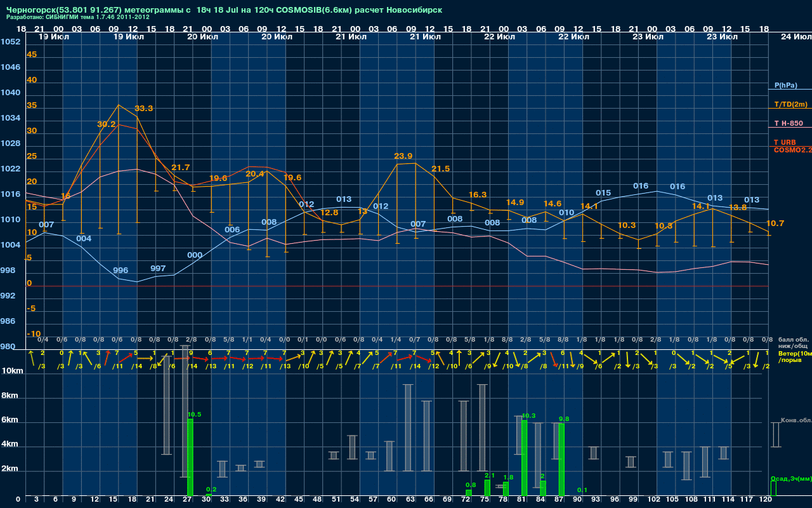
Task: Click the 9.8 precipitation amount label
Action: pos(564,419)
